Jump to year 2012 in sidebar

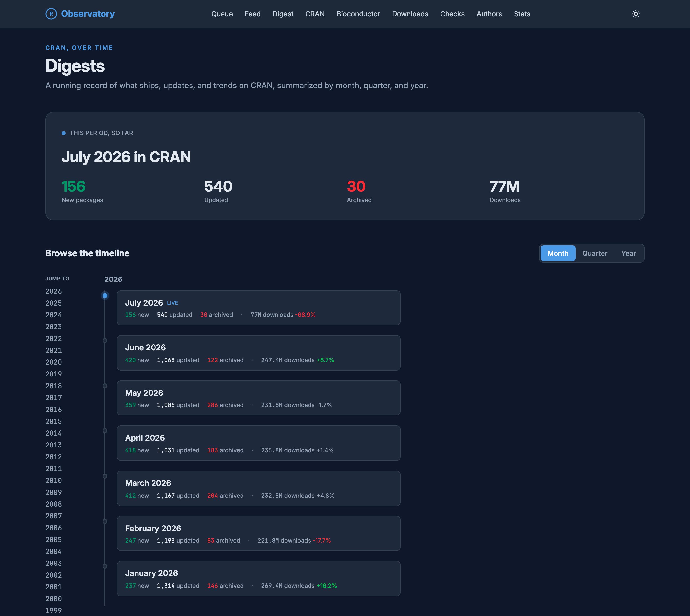pyautogui.click(x=53, y=457)
